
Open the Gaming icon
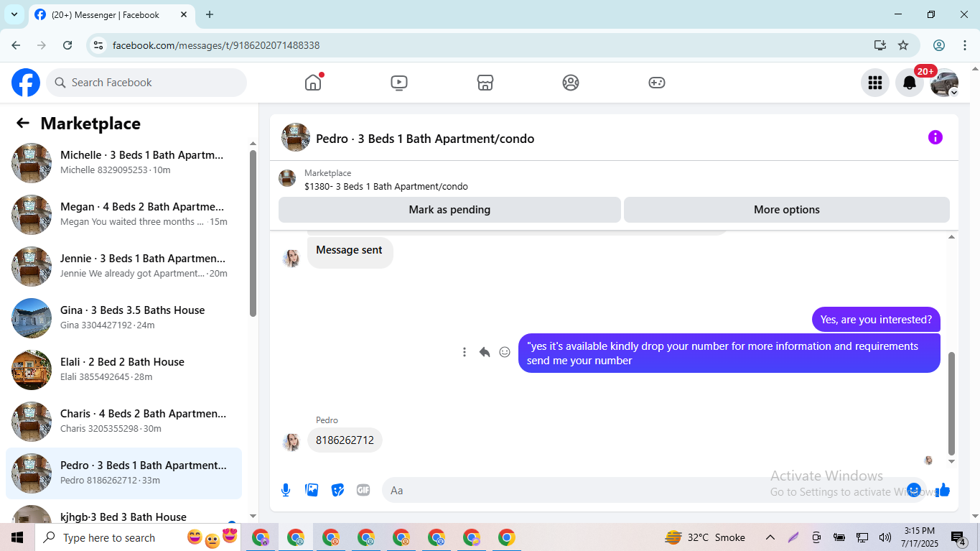pyautogui.click(x=657, y=83)
